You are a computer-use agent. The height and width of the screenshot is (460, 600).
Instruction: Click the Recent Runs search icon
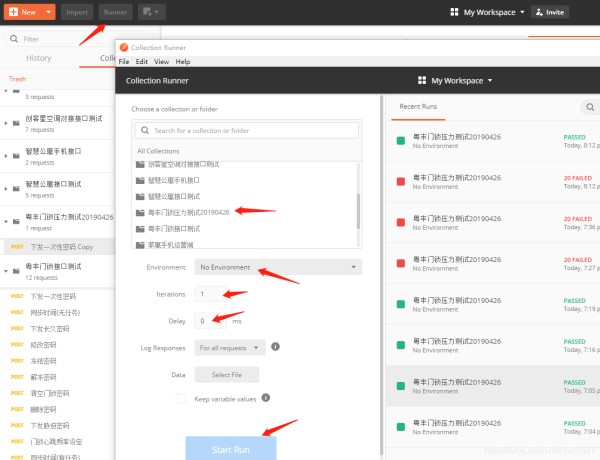(x=590, y=107)
